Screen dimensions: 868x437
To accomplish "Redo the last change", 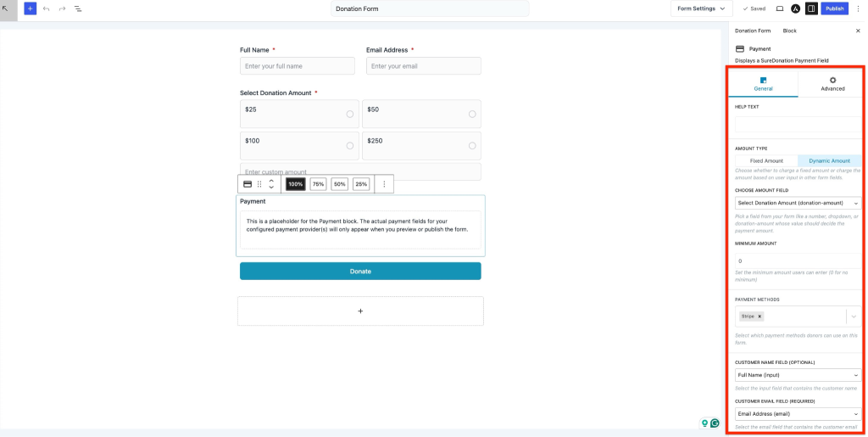I will [62, 8].
